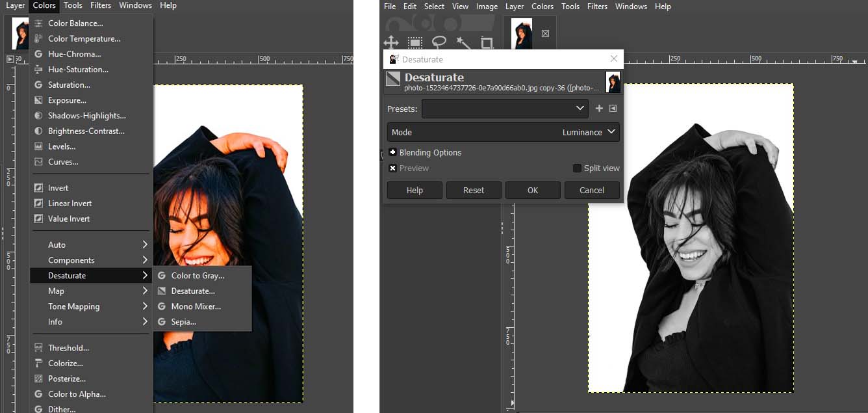Viewport: 868px width, 413px height.
Task: Select the Rectangle Select tool
Action: point(415,43)
